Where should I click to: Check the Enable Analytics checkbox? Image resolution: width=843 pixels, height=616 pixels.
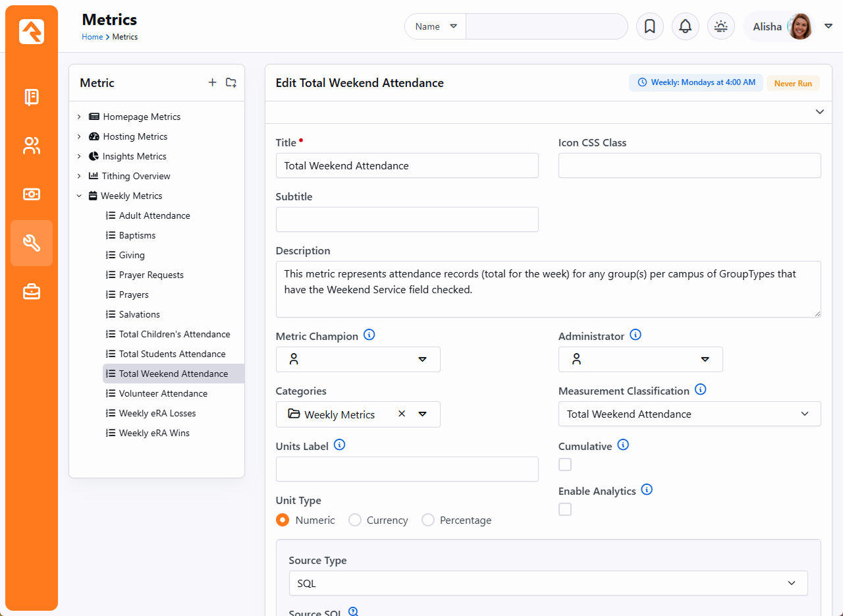pyautogui.click(x=565, y=509)
